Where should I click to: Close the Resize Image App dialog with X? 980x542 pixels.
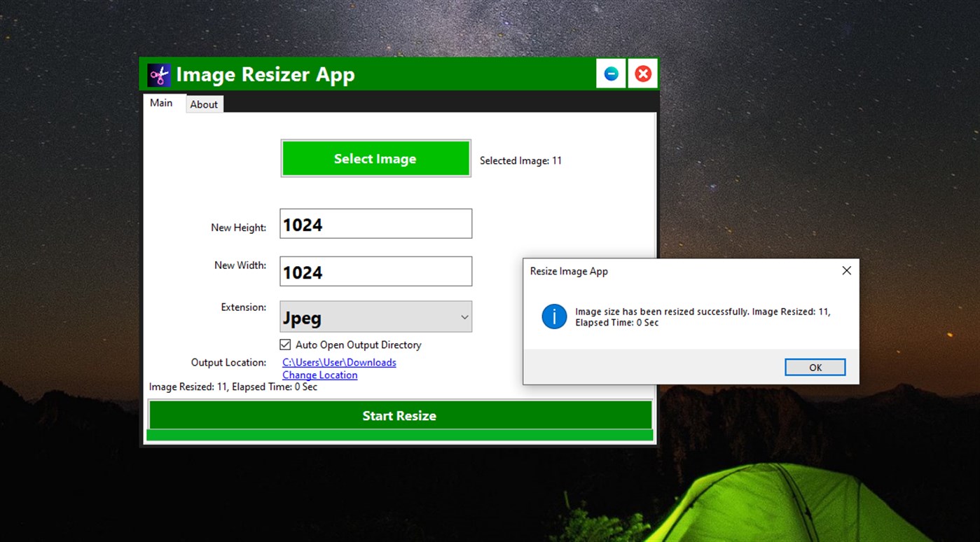click(846, 270)
